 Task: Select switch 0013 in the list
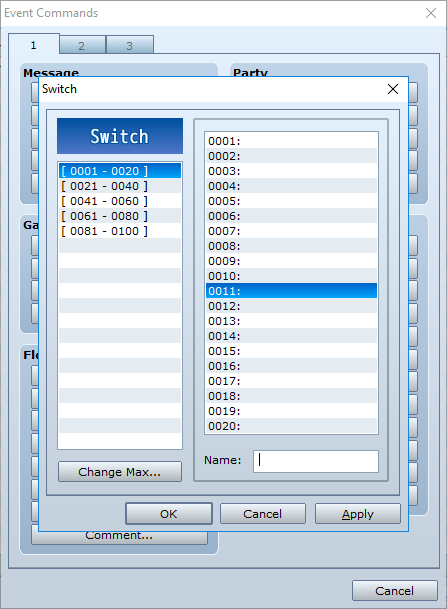(x=291, y=321)
